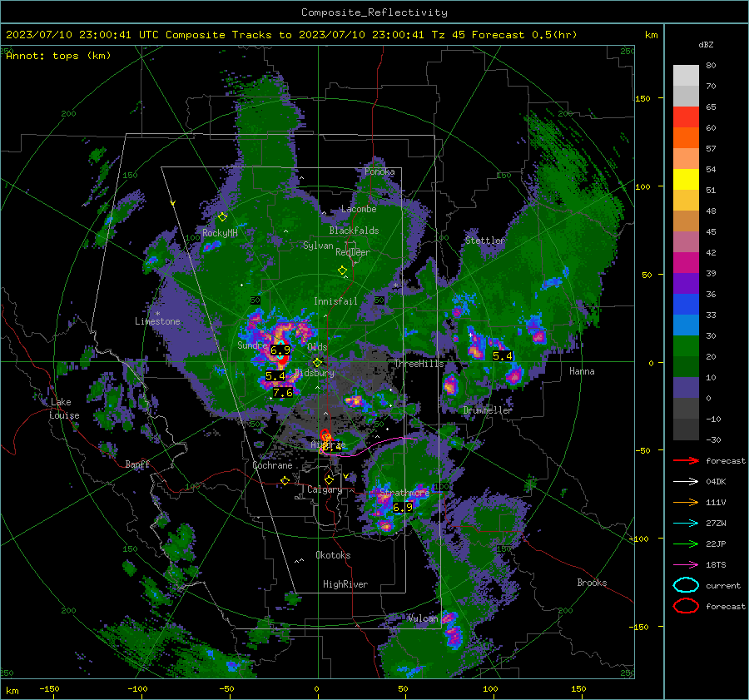Click the red forecast ellipse legend symbol
The width and height of the screenshot is (749, 700).
coord(686,606)
